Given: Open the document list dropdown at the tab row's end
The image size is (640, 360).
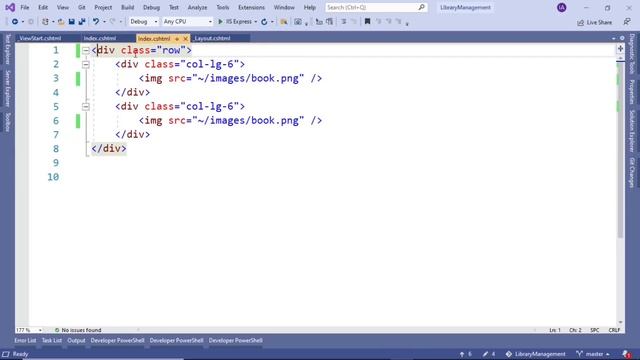Looking at the screenshot, I should 613,38.
